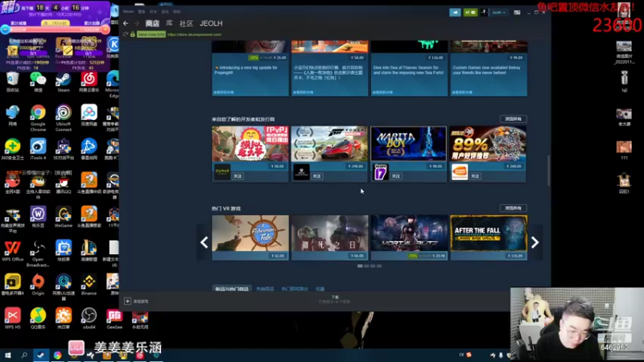Select the Specials (优惠) tab
This screenshot has height=362, width=644.
(320, 289)
